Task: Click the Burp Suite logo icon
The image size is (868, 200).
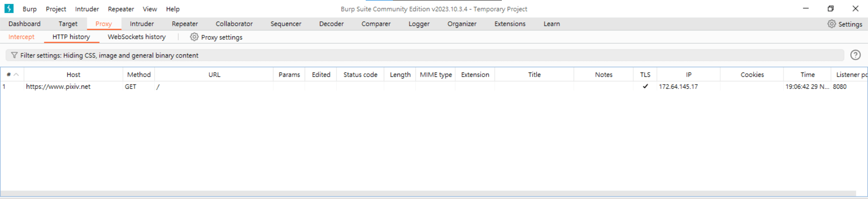Action: pyautogui.click(x=9, y=9)
